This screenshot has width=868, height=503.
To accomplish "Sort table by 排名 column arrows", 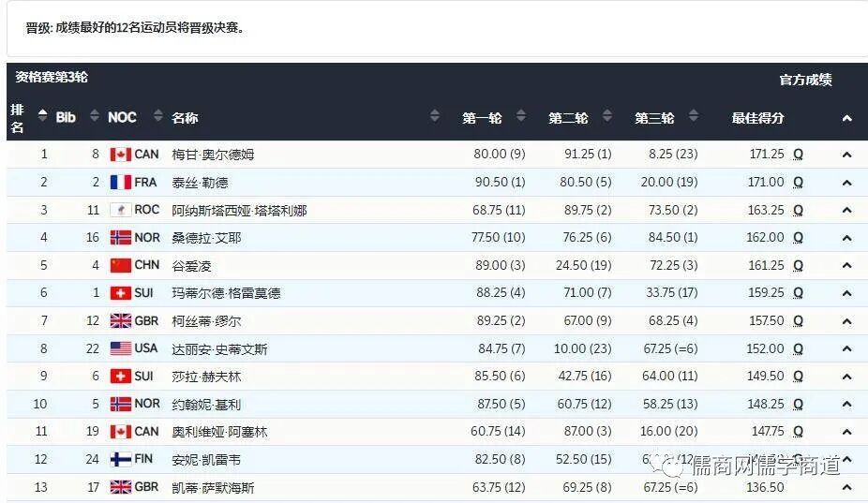I will [42, 115].
